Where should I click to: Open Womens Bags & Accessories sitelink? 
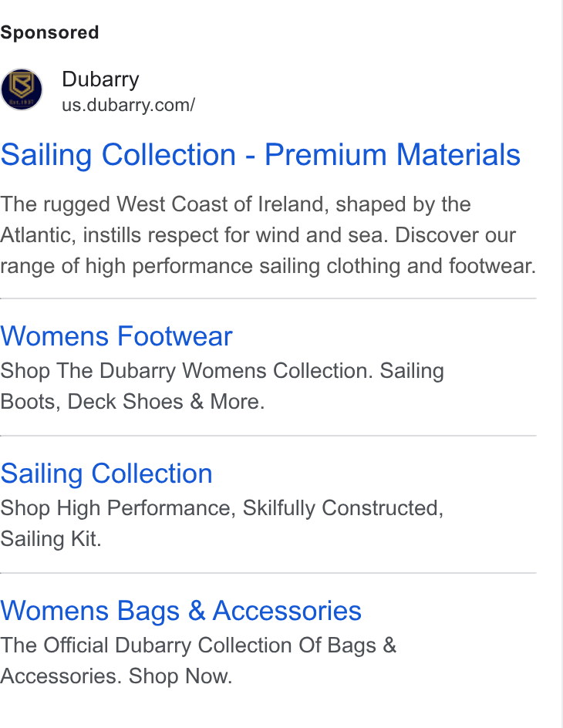coord(180,611)
